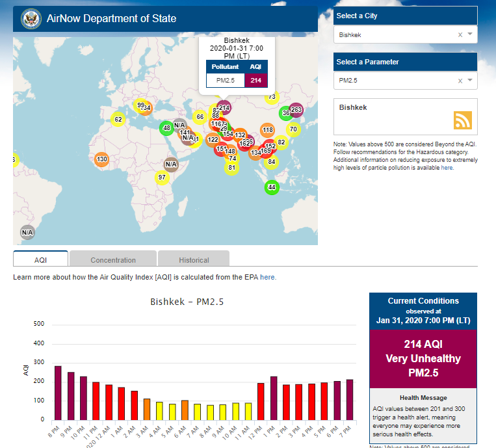The image size is (496, 448).
Task: Click the orange 118 AQI map marker
Action: [x=267, y=130]
